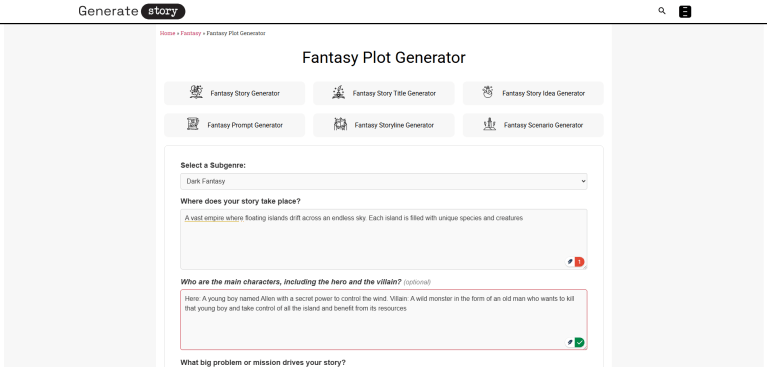
Task: Click red grammar error badge in location field
Action: [x=580, y=262]
